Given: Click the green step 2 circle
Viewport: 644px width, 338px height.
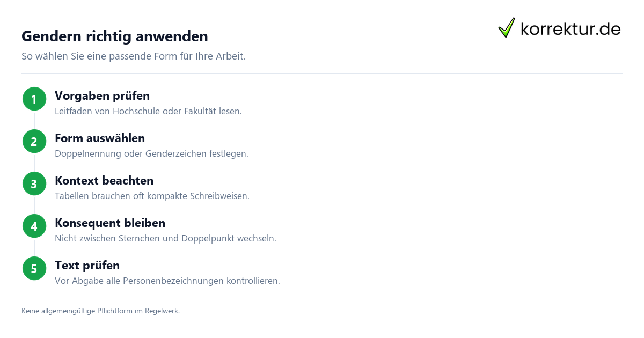Looking at the screenshot, I should coord(34,142).
